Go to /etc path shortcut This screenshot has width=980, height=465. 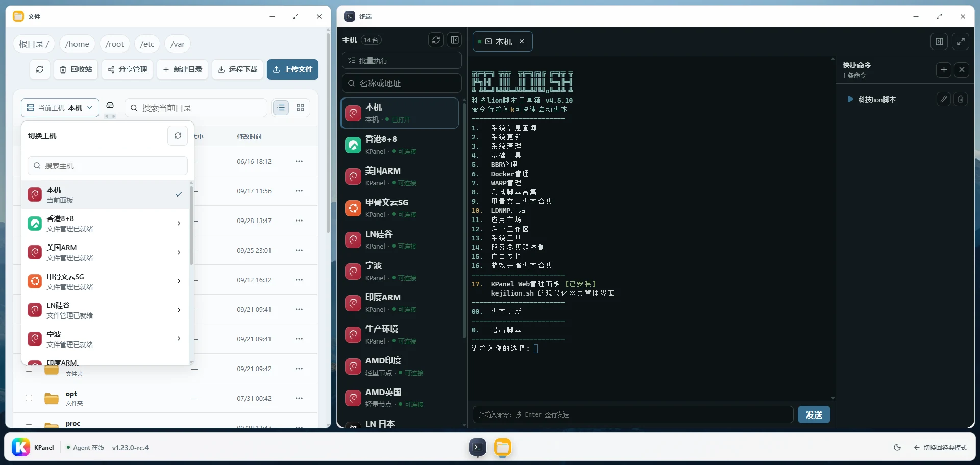click(x=147, y=44)
